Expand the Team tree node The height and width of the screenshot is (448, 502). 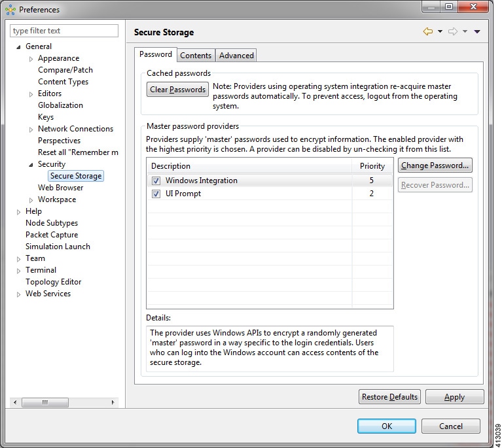click(x=18, y=259)
